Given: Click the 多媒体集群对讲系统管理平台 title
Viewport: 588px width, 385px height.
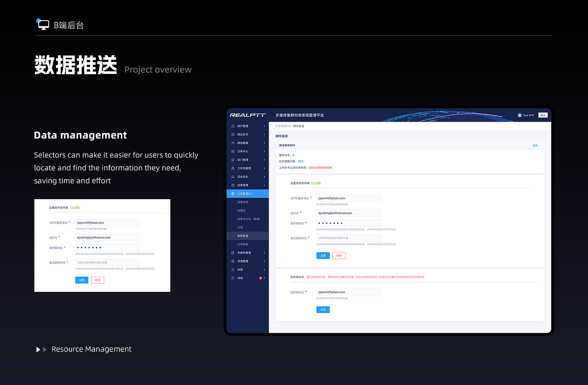Looking at the screenshot, I should [300, 115].
